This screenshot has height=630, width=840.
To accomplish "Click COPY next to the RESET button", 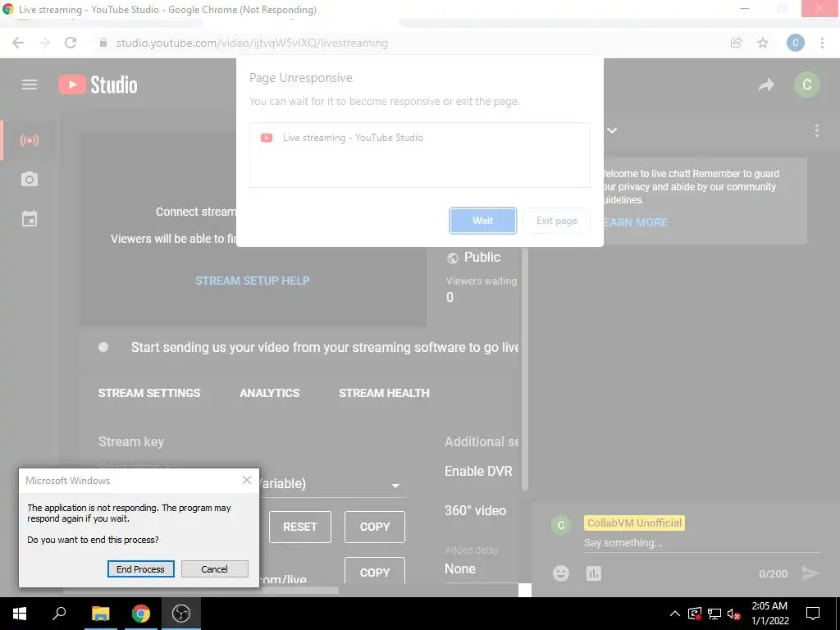I will [x=374, y=527].
